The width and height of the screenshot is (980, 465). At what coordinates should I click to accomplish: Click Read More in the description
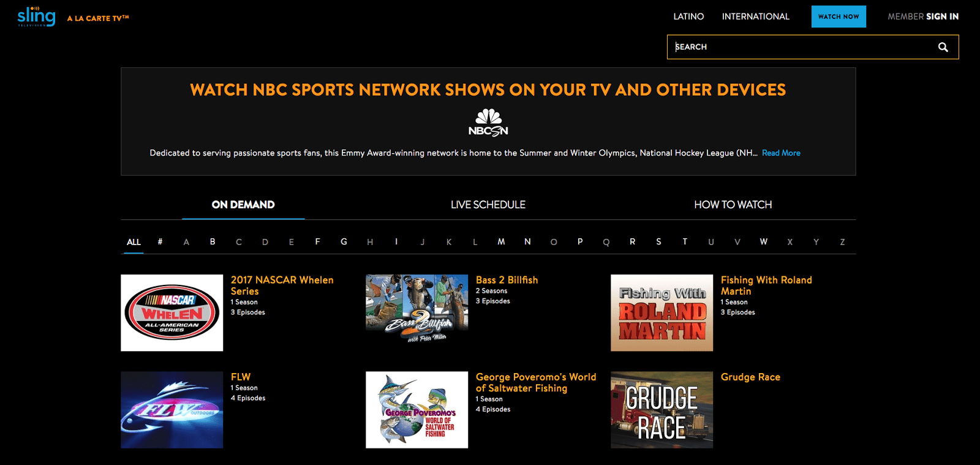pos(781,153)
